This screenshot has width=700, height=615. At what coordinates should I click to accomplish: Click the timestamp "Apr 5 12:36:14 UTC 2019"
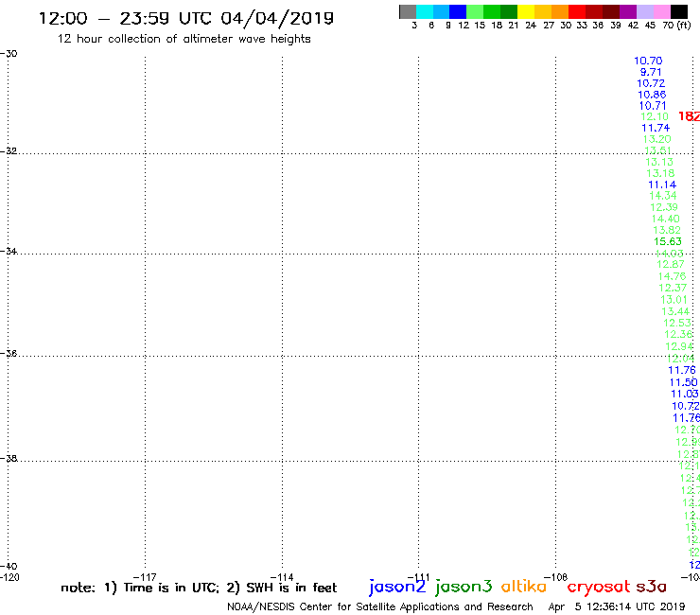tap(617, 606)
